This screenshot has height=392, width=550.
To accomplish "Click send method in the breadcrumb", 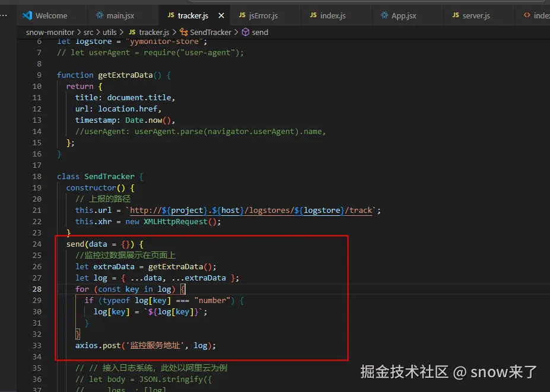I will [x=260, y=32].
